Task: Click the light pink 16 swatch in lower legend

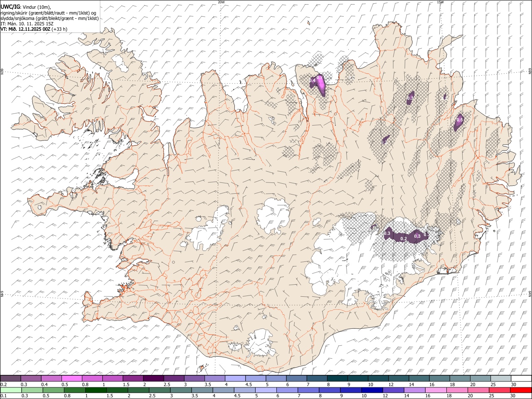Action: click(436, 390)
